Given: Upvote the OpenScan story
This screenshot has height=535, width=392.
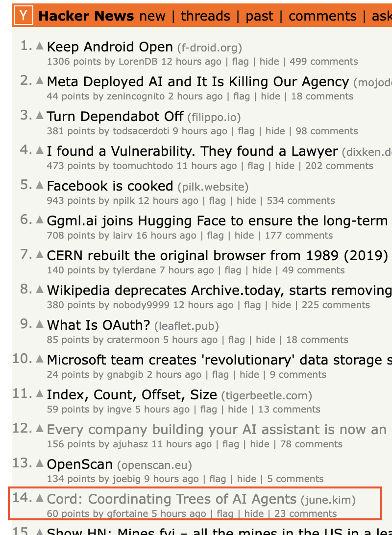Looking at the screenshot, I should pyautogui.click(x=40, y=463).
